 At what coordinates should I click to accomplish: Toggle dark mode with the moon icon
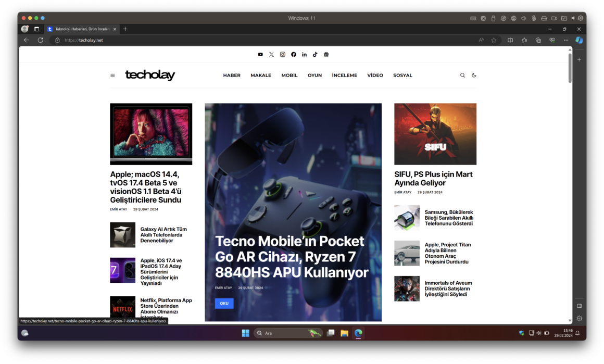[x=474, y=76]
